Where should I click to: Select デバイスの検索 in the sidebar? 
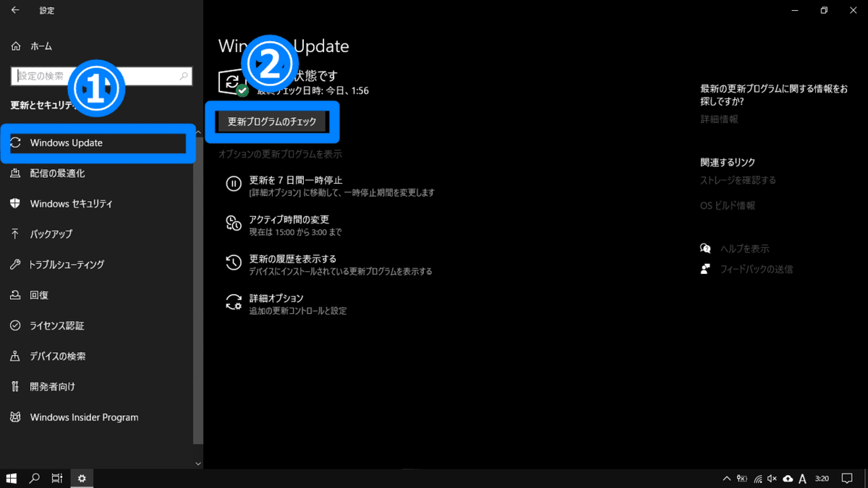point(98,356)
